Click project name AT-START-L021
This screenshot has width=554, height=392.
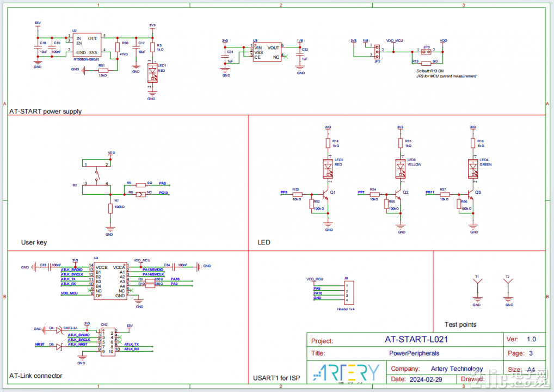(416, 339)
